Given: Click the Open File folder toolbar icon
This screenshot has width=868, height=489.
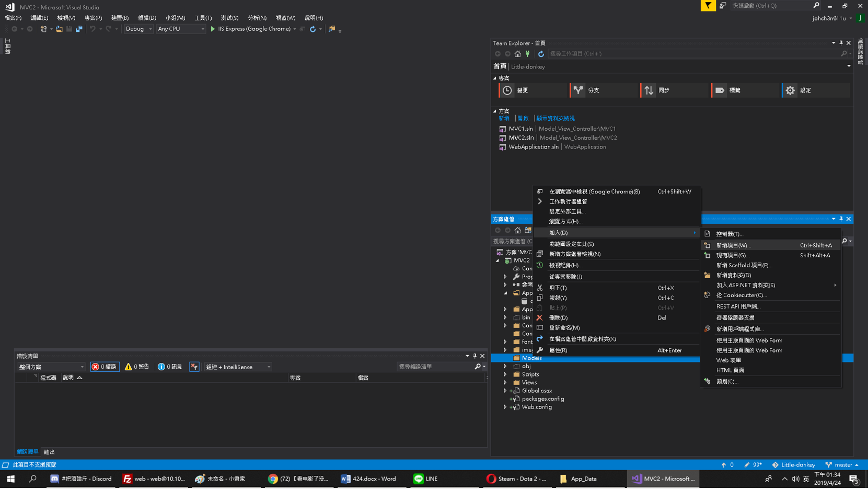Looking at the screenshot, I should [x=59, y=29].
